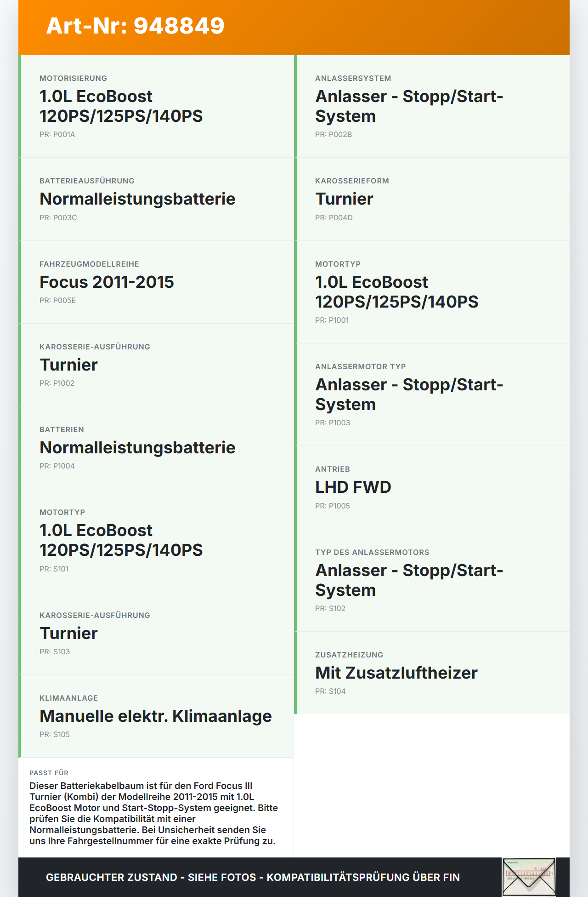Click the Focus 2011-2015 model entry
The image size is (588, 897).
(107, 282)
